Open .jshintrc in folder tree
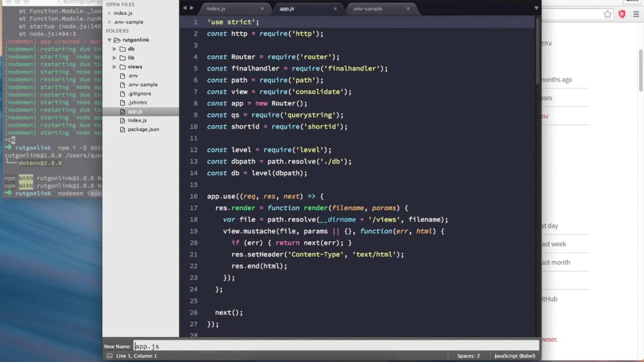The height and width of the screenshot is (362, 644). click(x=137, y=103)
